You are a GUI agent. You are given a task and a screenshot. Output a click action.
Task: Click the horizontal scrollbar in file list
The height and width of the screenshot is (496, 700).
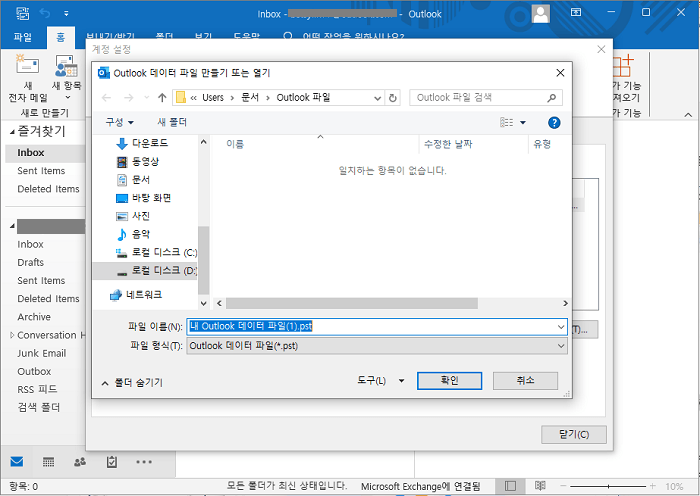click(352, 304)
